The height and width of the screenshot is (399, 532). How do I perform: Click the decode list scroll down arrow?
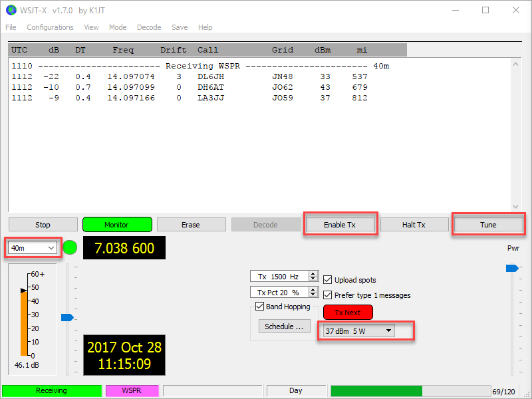[x=516, y=207]
